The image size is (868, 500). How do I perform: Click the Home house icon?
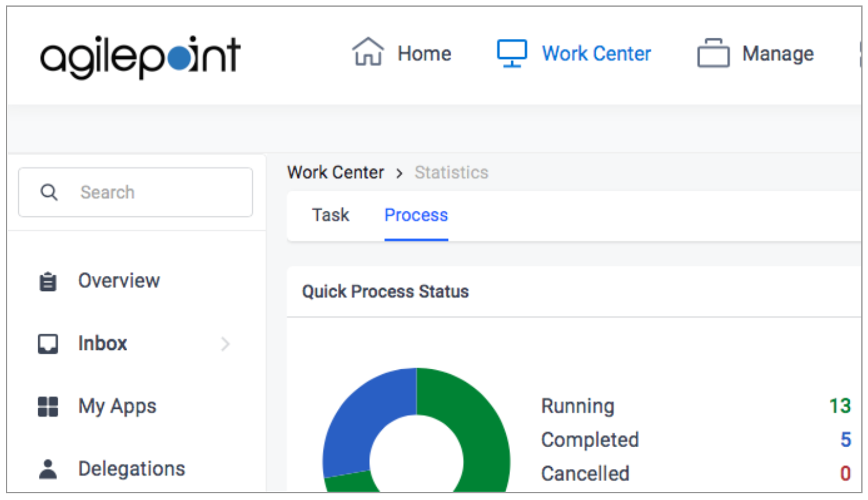point(368,52)
